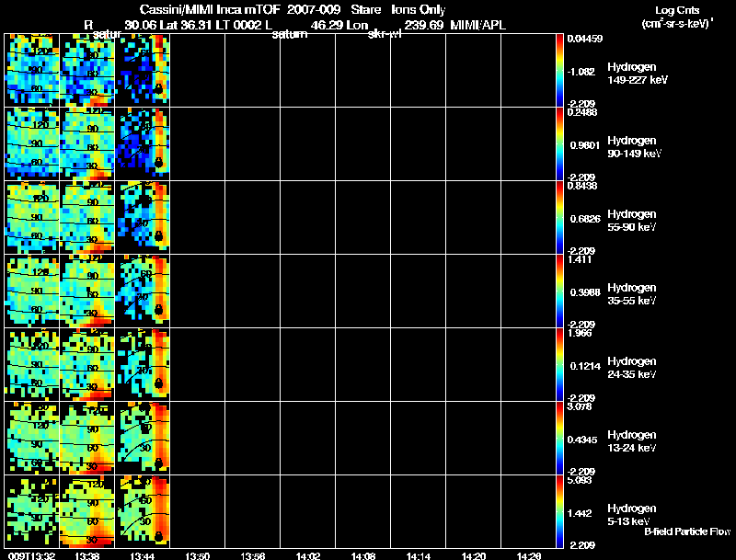Select the 13:38 image in the Hydrogen 13-24 keV row

point(87,439)
